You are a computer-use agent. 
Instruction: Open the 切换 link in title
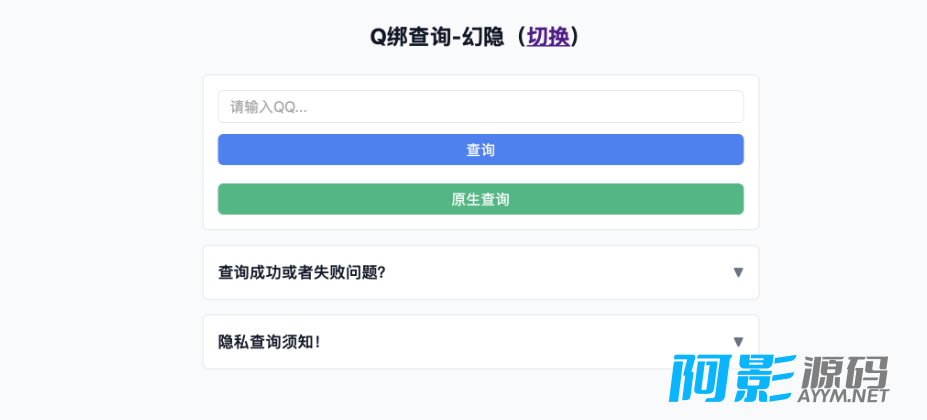pyautogui.click(x=548, y=37)
